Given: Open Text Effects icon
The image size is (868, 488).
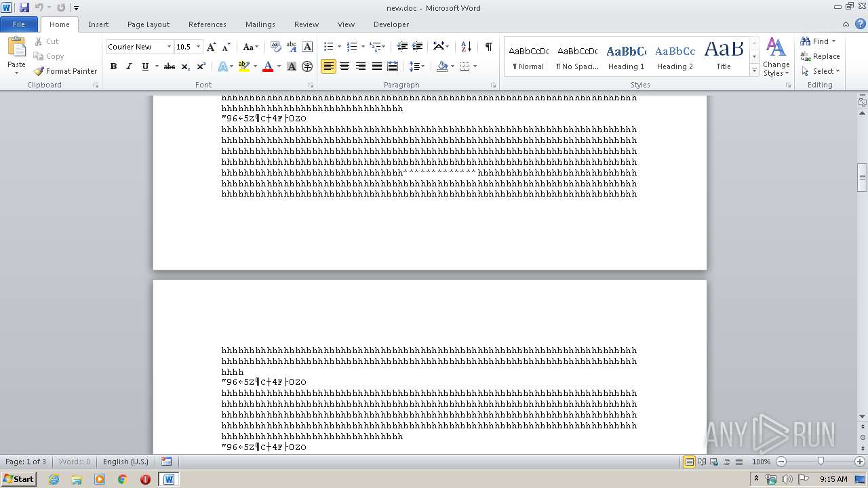Looking at the screenshot, I should pos(222,66).
